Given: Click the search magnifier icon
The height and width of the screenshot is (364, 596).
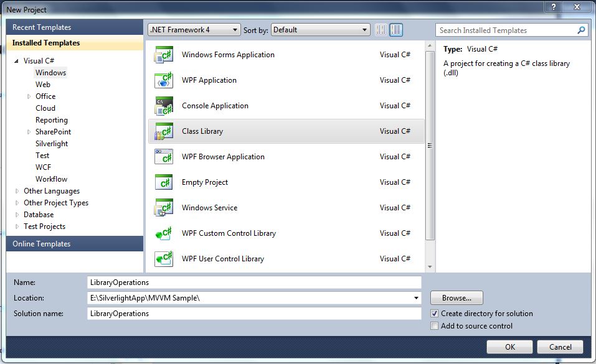Looking at the screenshot, I should [x=581, y=30].
